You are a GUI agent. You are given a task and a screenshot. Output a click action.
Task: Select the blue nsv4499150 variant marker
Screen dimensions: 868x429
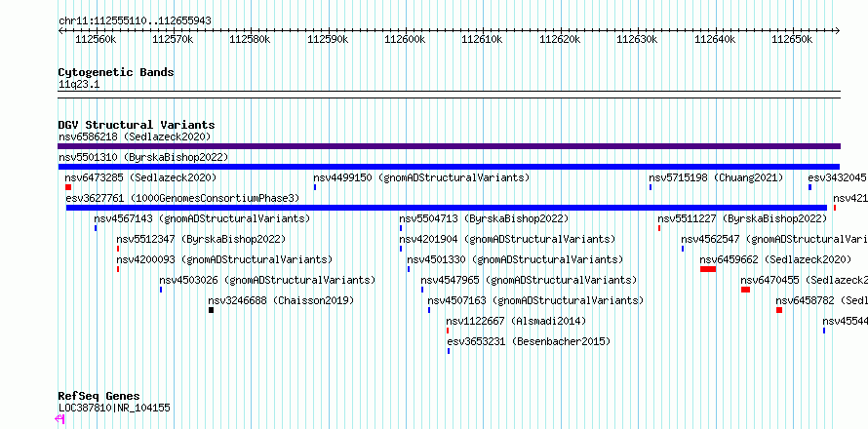click(x=315, y=187)
